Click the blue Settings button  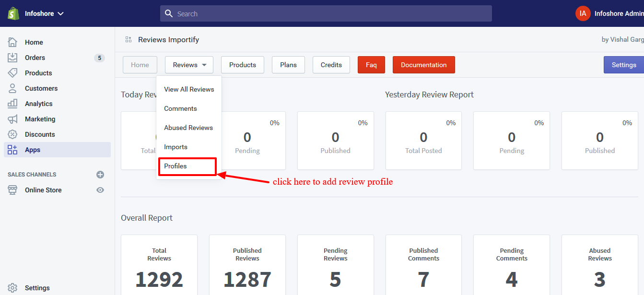tap(624, 65)
